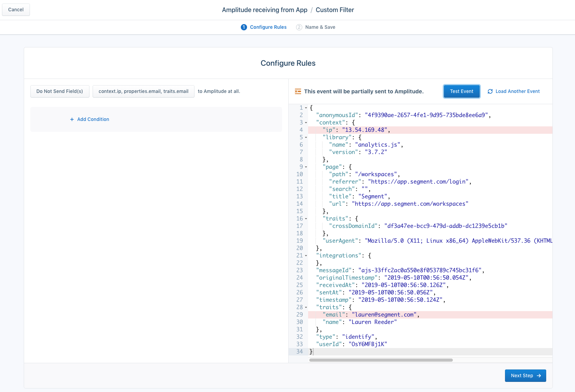Click the plus icon for Add Condition
Viewport: 575px width, 392px height.
[x=72, y=119]
